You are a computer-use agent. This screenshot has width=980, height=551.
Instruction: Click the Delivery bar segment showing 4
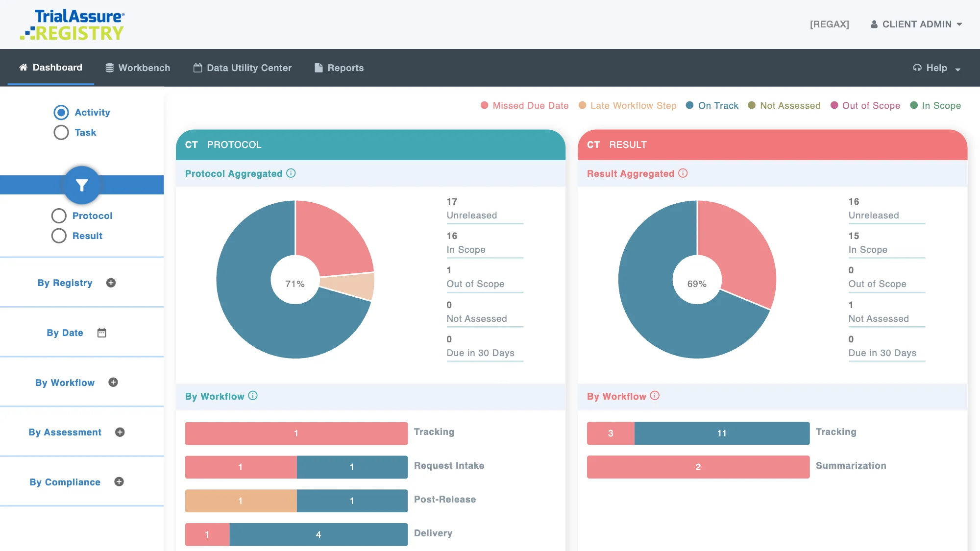point(318,535)
